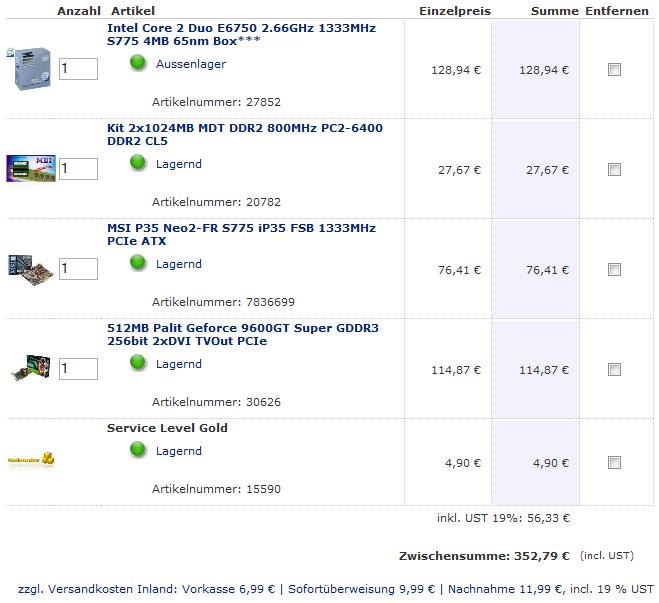Click Artikelnummer: 30626 text

tap(216, 402)
